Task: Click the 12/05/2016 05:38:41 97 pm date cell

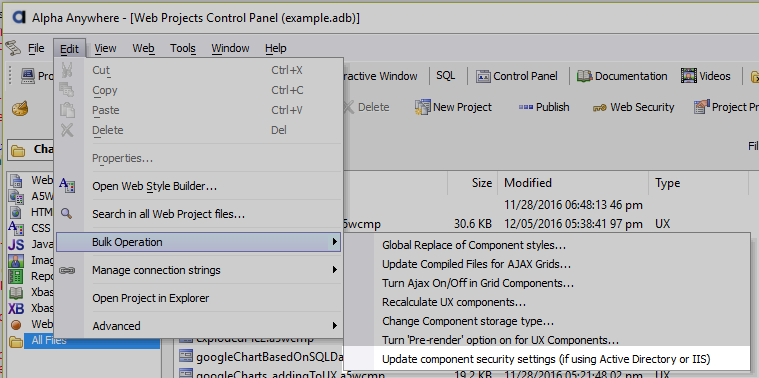Action: pyautogui.click(x=573, y=224)
